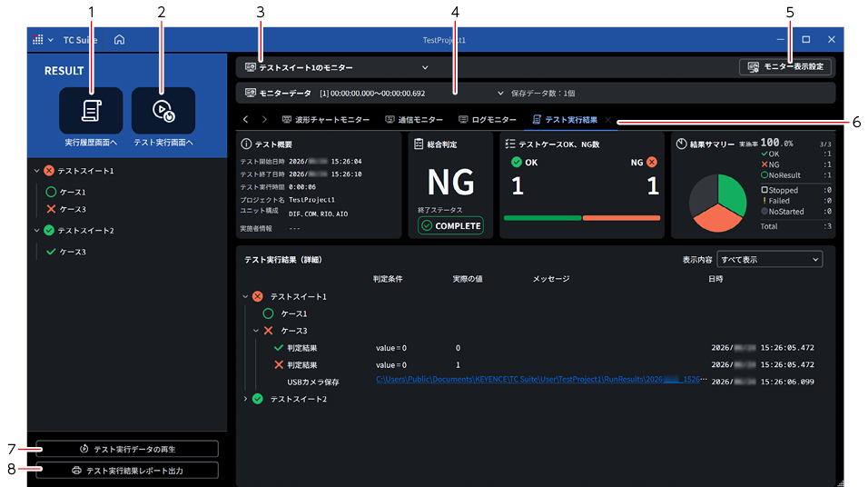Go to the test execution screen icon
The width and height of the screenshot is (868, 487).
163,110
